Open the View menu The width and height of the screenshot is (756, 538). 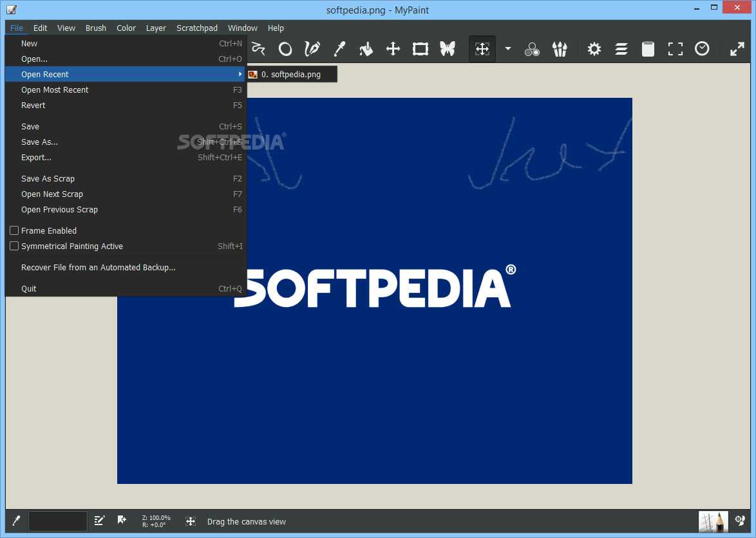tap(66, 28)
